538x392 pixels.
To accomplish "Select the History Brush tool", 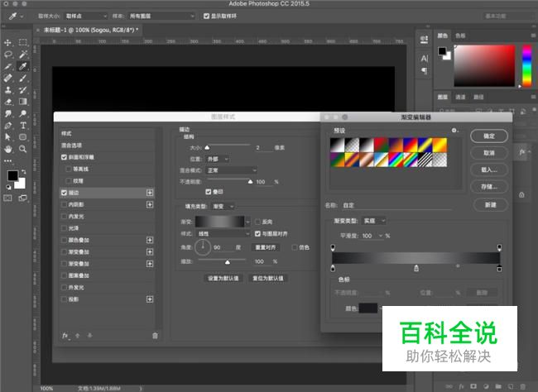I will click(22, 90).
